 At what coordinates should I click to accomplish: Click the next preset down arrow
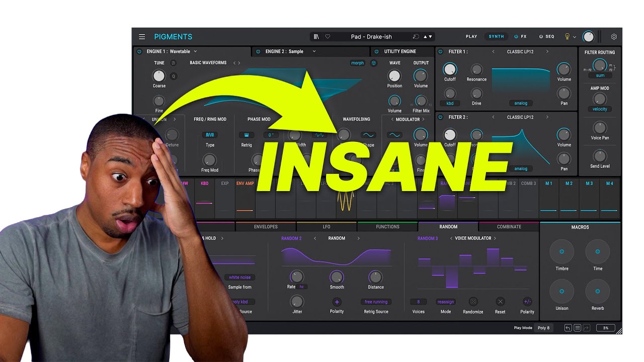[430, 37]
